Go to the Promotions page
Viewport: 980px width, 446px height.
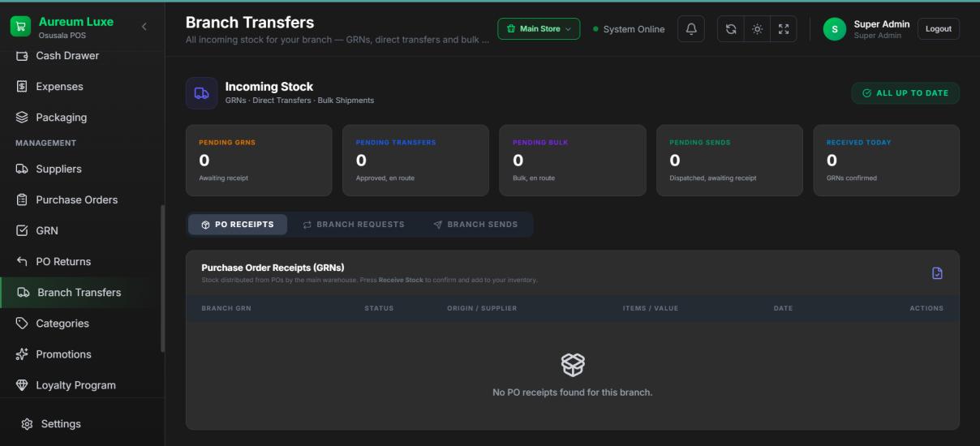81,354
